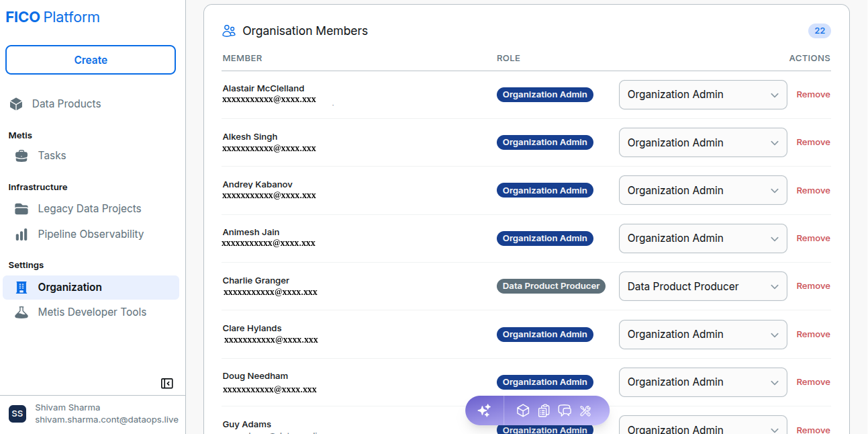Viewport: 868px width, 434px height.
Task: Click the Legacy Data Projects folder icon
Action: [21, 209]
